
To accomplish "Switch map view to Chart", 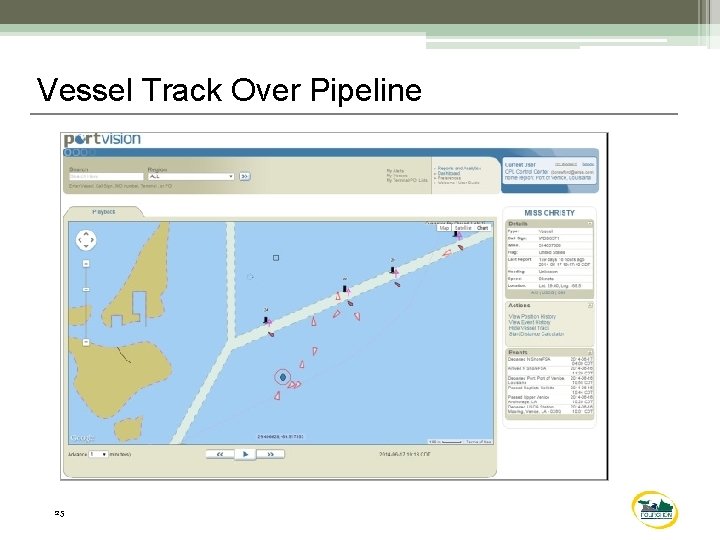I will coord(483,228).
